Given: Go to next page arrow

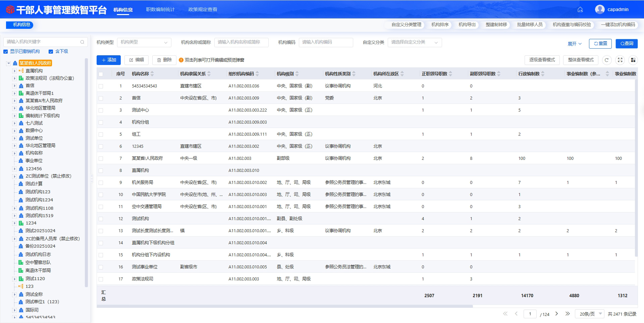Looking at the screenshot, I should click(x=556, y=314).
